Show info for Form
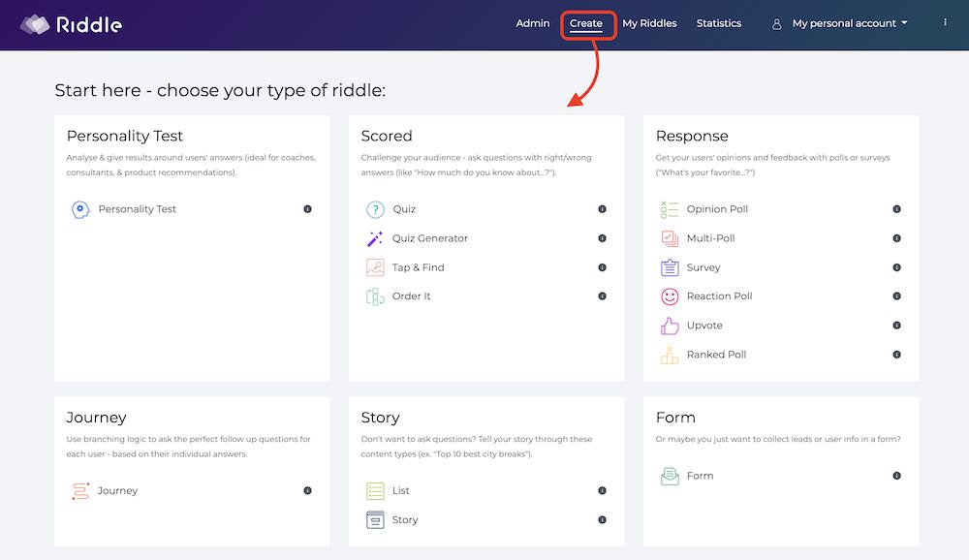Screen dimensions: 969x560 (x=896, y=476)
